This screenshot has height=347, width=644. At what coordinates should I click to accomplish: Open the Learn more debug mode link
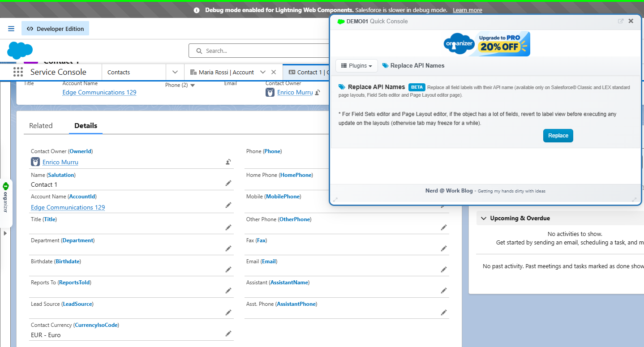point(468,10)
